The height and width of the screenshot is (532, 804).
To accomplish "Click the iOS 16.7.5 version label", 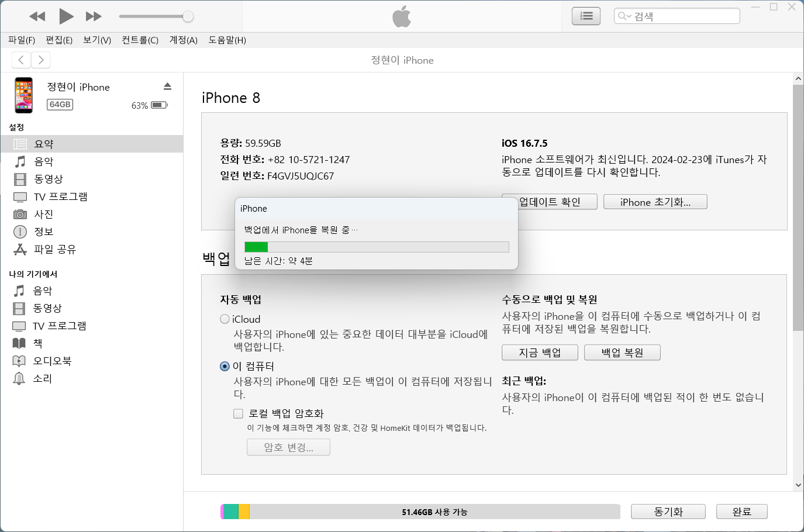I will [525, 143].
